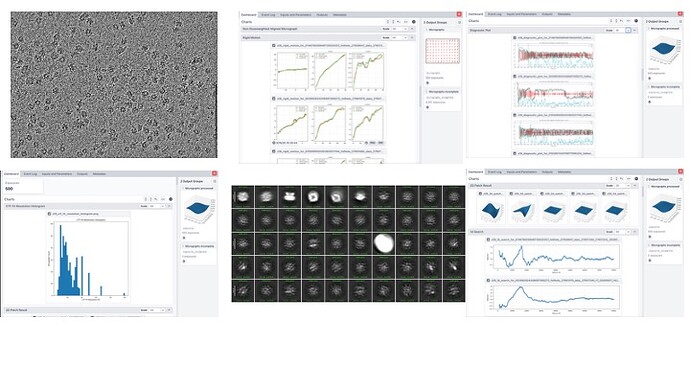Open Output Groups menu icon in Rigid Motion window

(x=459, y=22)
